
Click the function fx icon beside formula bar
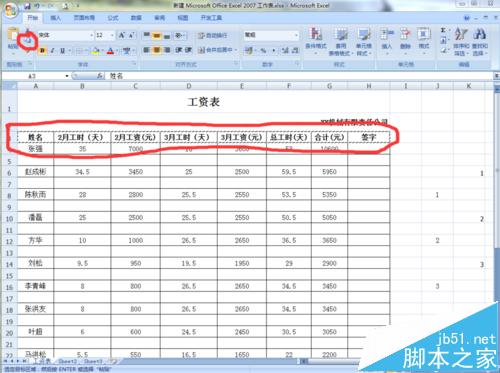click(100, 76)
